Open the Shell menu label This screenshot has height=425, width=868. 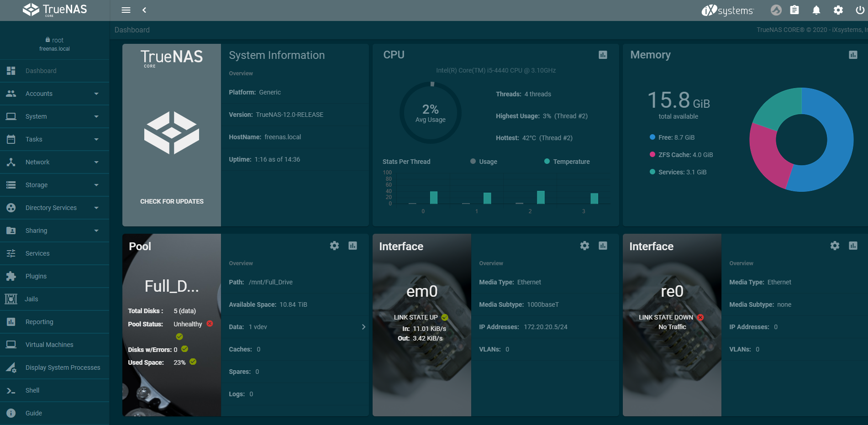(x=32, y=390)
